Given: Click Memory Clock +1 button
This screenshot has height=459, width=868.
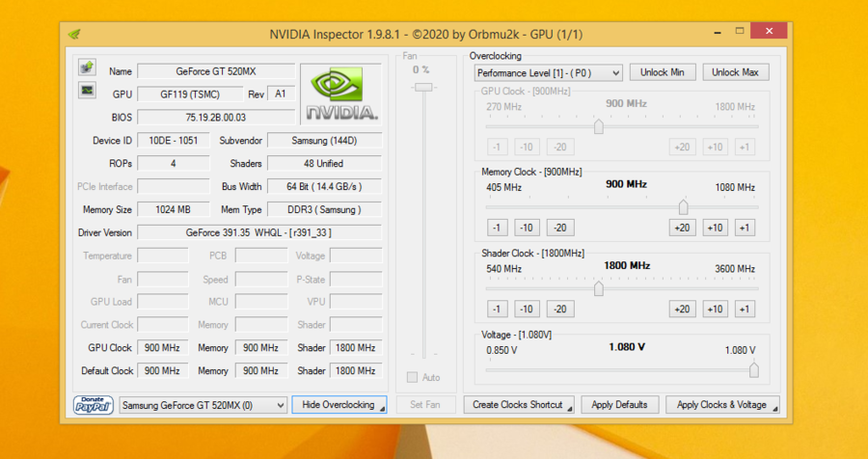Looking at the screenshot, I should (745, 228).
